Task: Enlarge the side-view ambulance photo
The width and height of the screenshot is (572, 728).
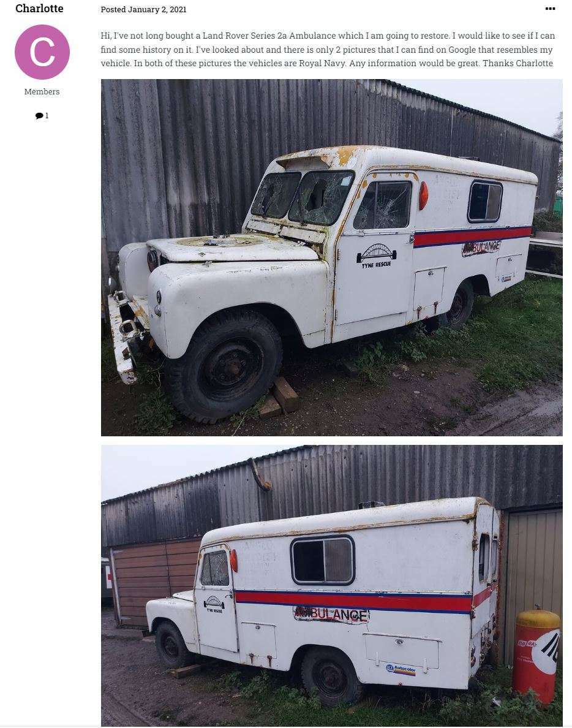Action: tap(332, 585)
